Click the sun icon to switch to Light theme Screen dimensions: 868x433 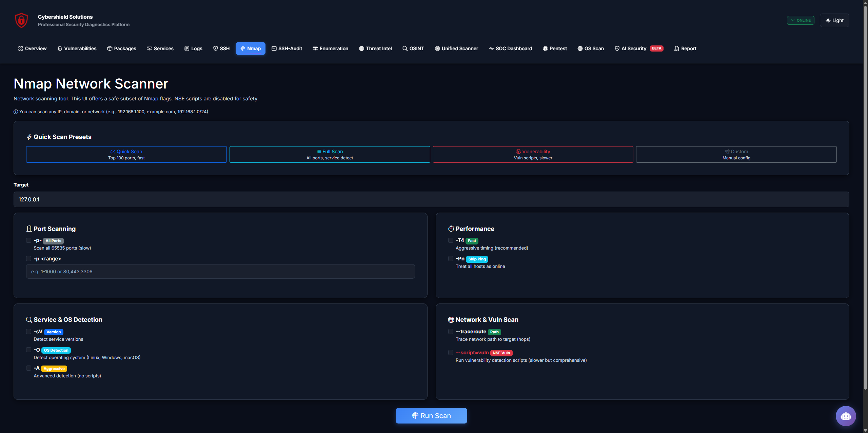point(827,20)
